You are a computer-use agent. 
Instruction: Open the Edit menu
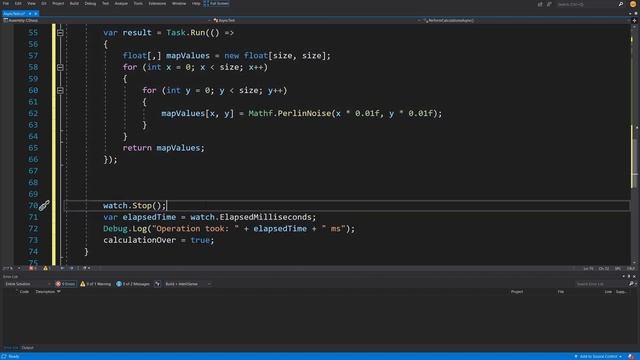18,4
